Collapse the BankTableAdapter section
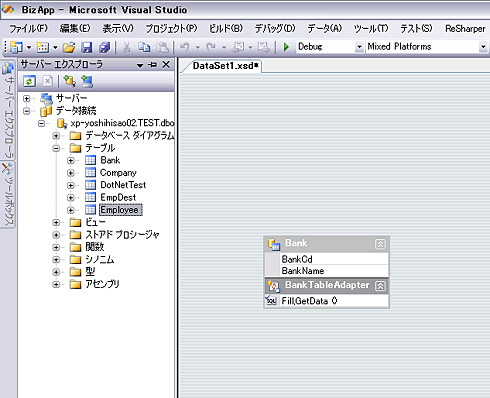Image resolution: width=490 pixels, height=398 pixels. (380, 286)
